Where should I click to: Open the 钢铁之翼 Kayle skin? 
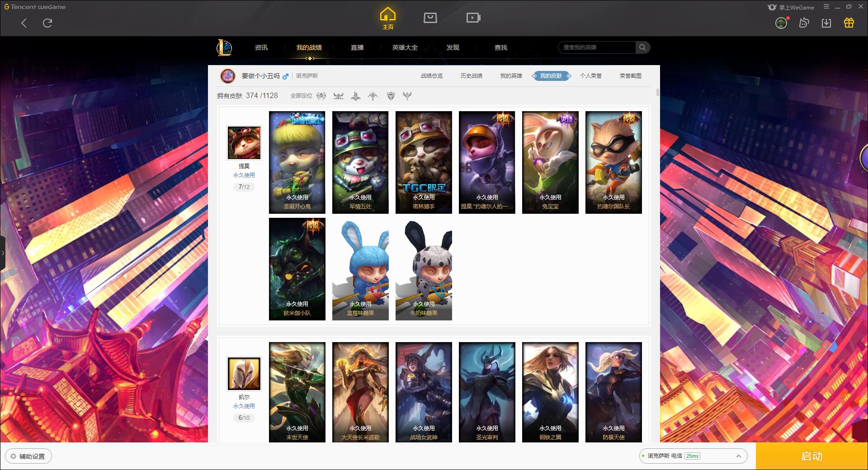tap(550, 392)
